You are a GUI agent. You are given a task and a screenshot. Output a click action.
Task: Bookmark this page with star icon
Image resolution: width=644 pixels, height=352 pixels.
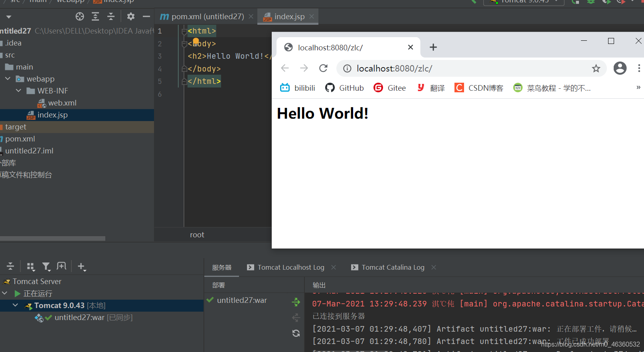click(x=596, y=68)
